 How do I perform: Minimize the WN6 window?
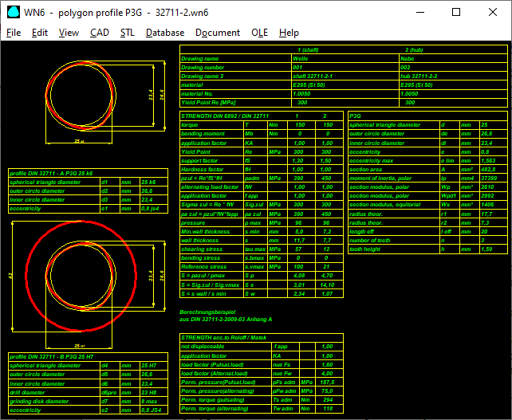(419, 12)
